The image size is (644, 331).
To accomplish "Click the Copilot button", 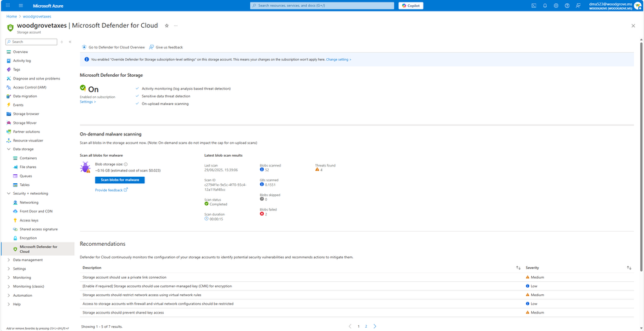I will point(411,5).
